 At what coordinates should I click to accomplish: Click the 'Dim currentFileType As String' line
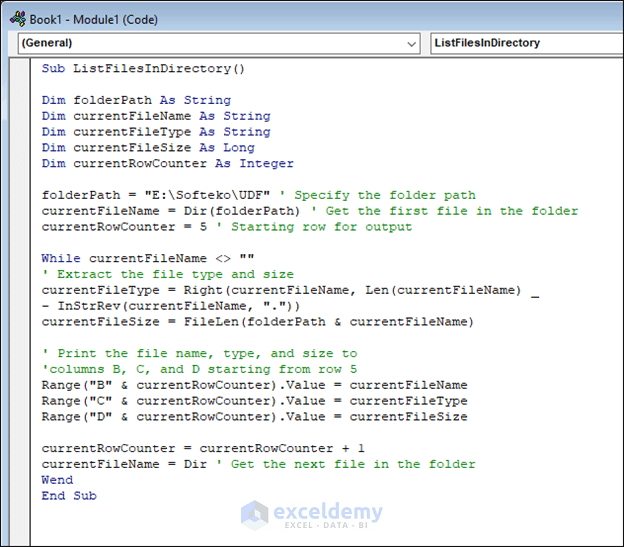coord(156,132)
